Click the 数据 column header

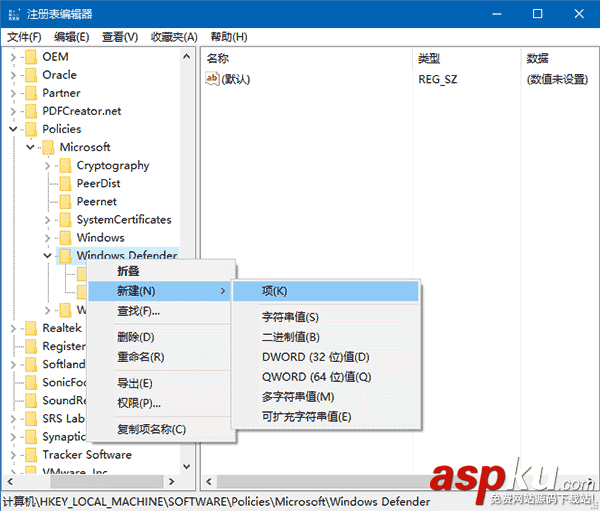pos(559,59)
